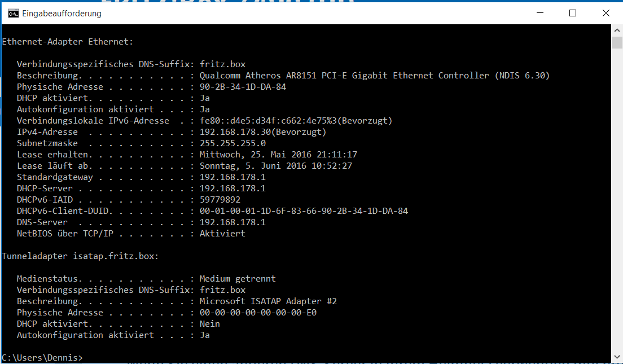
Task: Open the Command Prompt system menu icon
Action: click(x=13, y=14)
